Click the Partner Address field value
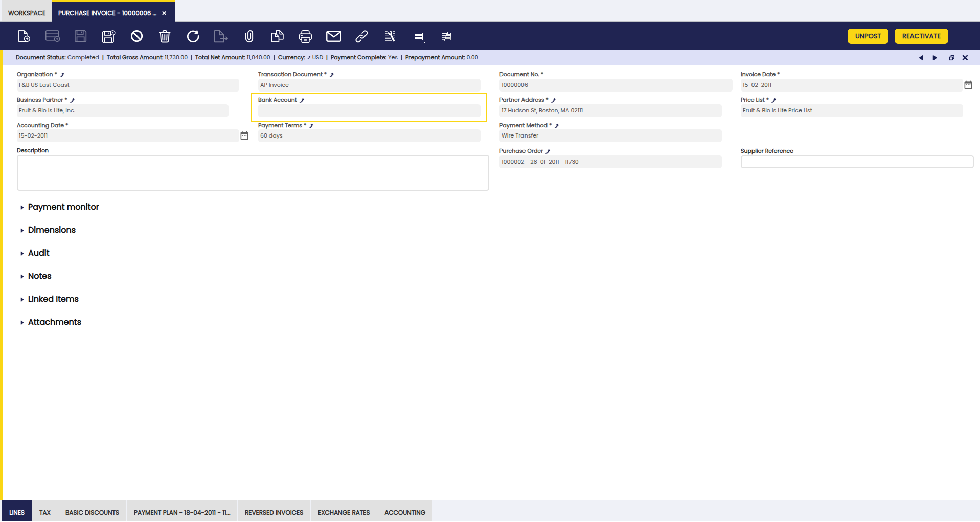The height and width of the screenshot is (522, 980). point(610,110)
